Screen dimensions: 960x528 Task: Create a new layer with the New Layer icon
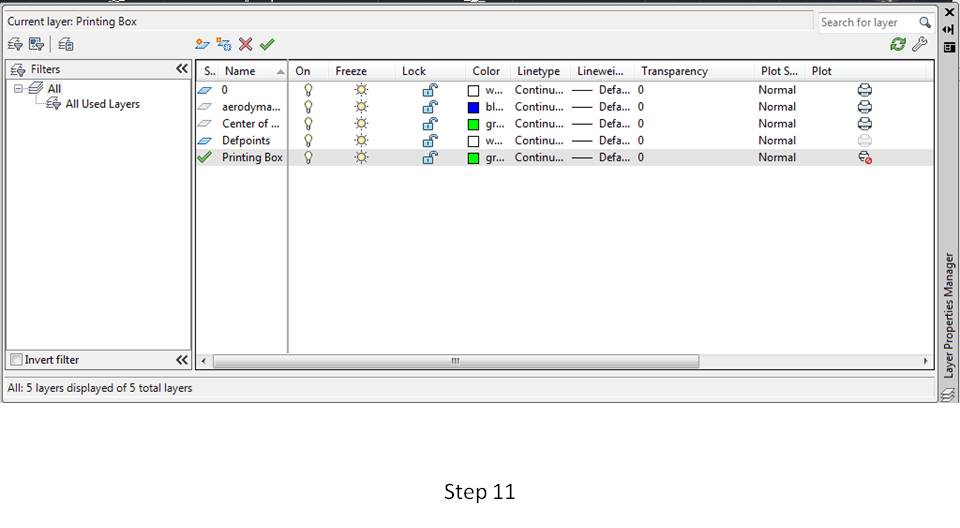[202, 44]
